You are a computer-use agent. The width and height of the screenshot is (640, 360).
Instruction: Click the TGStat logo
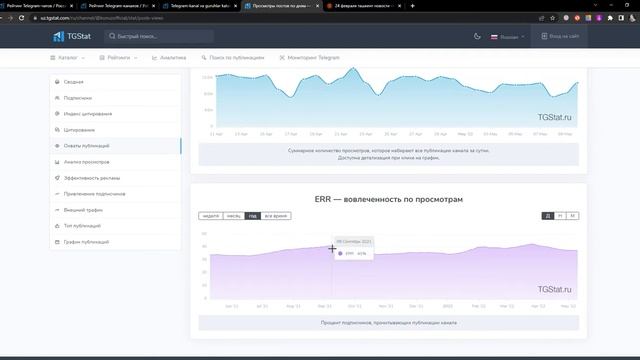(72, 36)
